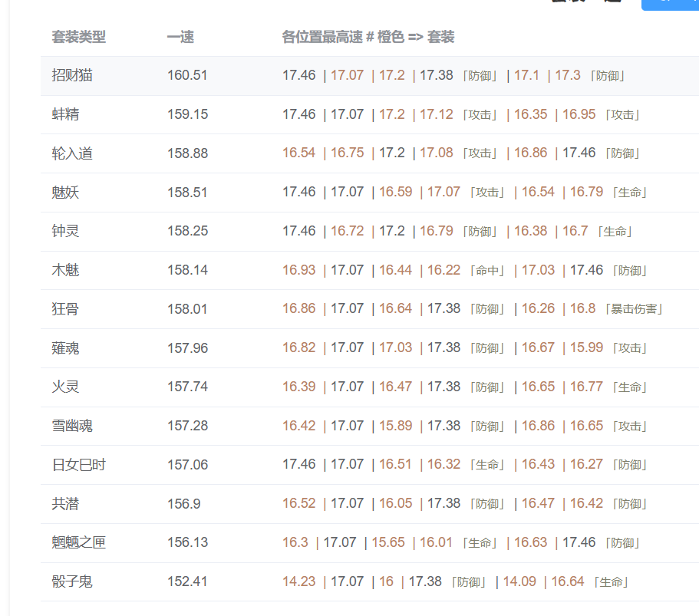Click 16.93 in the 木魅 row
This screenshot has width=699, height=616.
298,270
